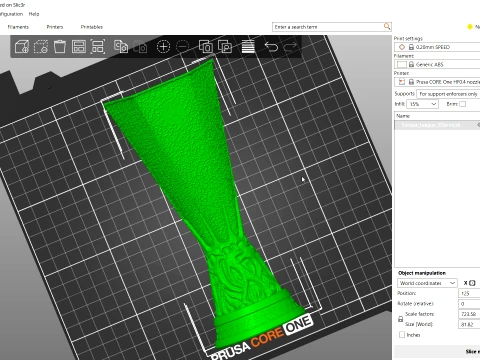Click the Rotate value field 0

(470, 304)
